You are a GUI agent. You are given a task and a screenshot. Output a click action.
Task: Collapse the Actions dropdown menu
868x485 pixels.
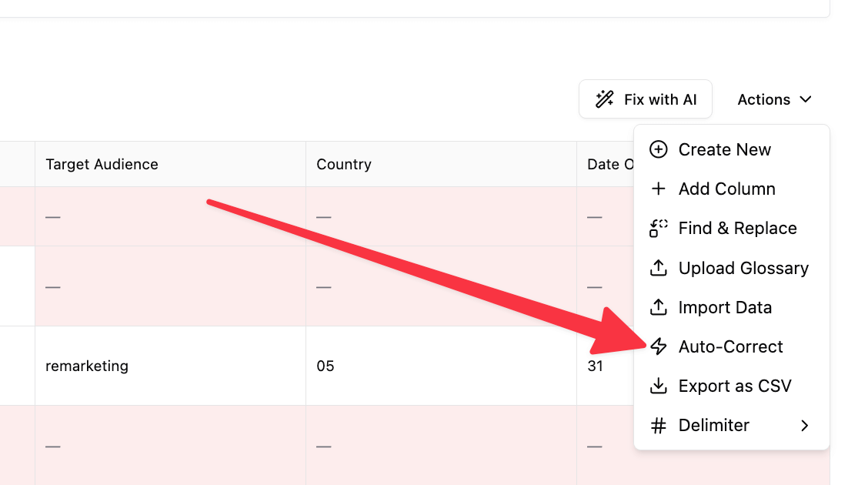coord(774,99)
